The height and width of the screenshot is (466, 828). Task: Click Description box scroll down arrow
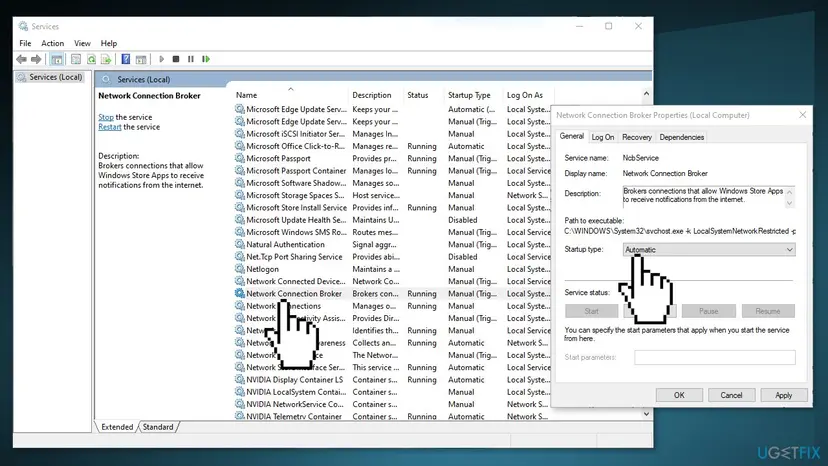point(789,203)
